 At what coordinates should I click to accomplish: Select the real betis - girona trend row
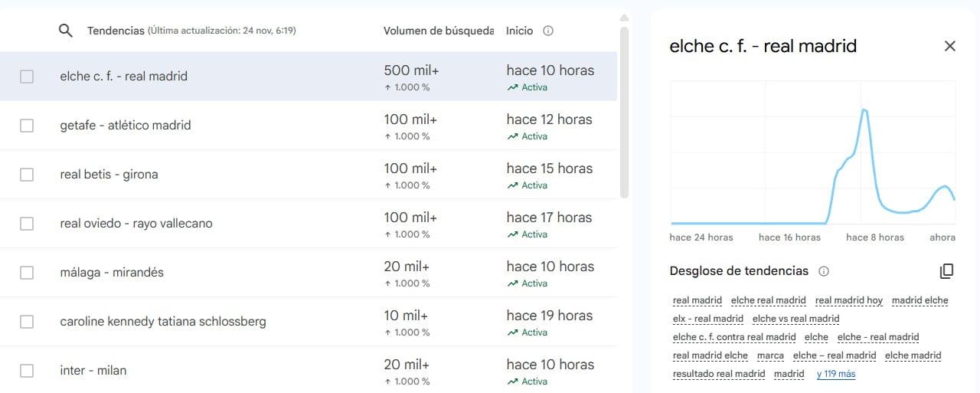click(309, 175)
